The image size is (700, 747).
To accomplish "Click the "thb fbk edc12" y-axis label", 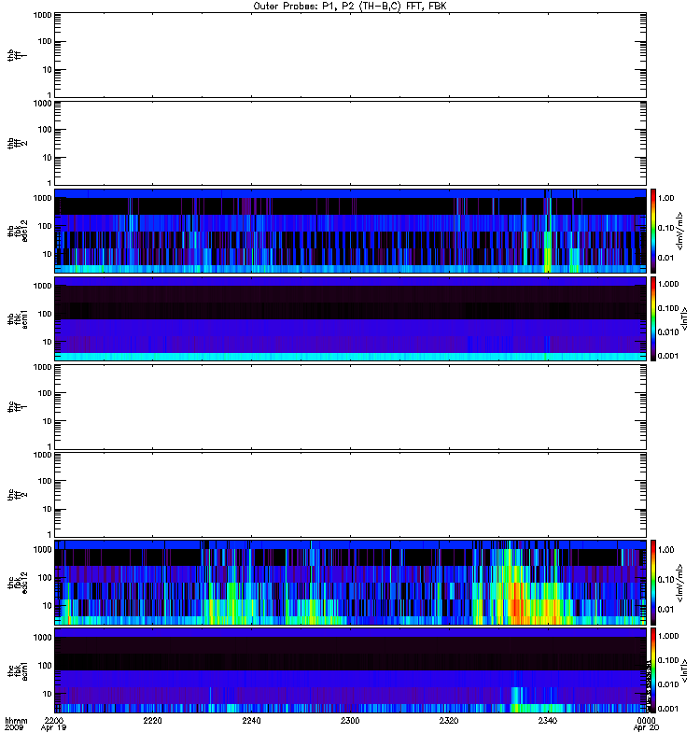I will pos(18,231).
